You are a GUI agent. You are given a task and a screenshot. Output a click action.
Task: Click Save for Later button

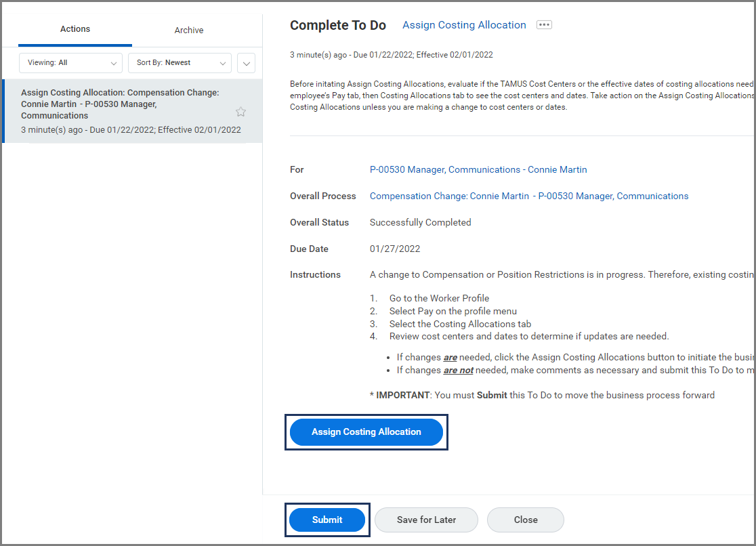point(426,520)
